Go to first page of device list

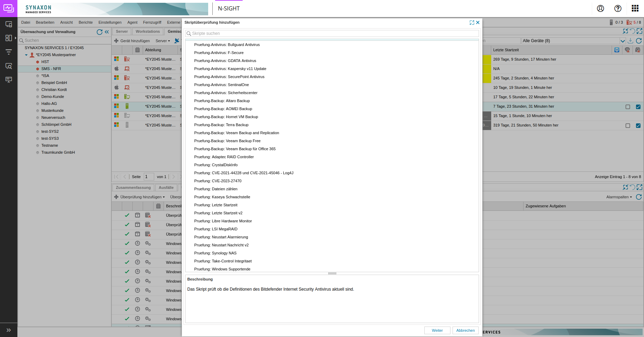pyautogui.click(x=116, y=177)
